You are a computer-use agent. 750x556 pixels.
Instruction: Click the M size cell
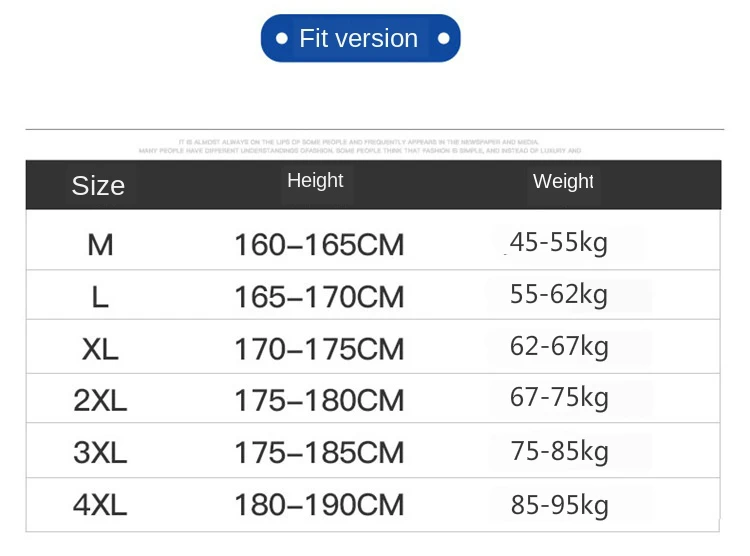(100, 245)
